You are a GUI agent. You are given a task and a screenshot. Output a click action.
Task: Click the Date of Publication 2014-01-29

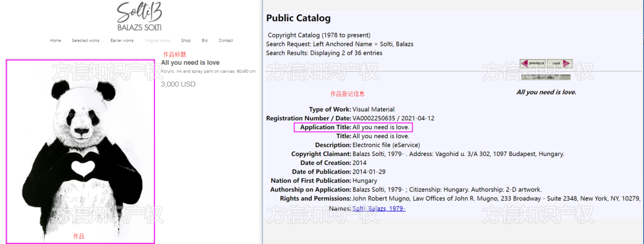[369, 171]
